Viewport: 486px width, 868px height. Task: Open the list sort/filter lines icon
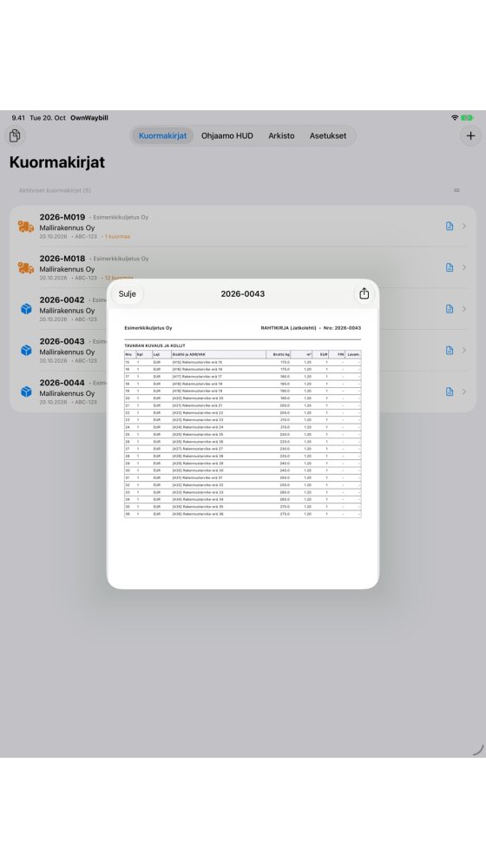pos(456,190)
